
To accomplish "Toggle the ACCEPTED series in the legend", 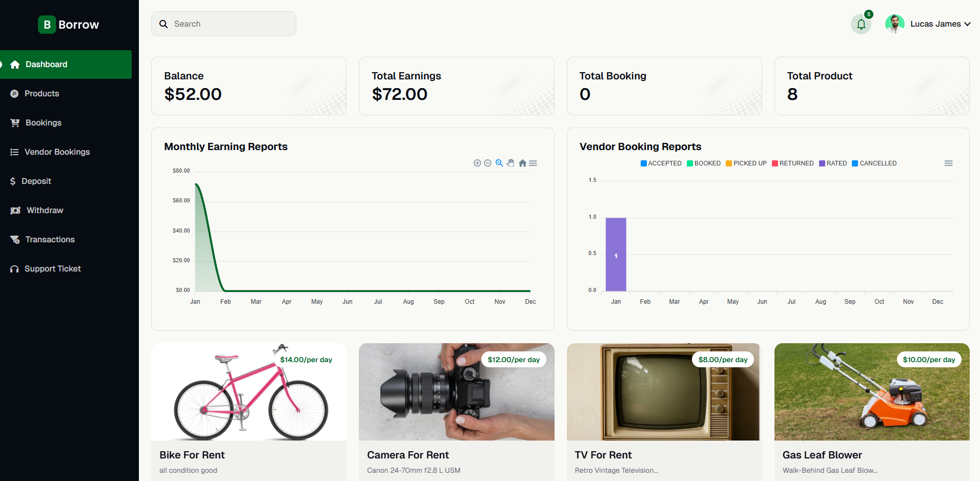I will coord(661,163).
